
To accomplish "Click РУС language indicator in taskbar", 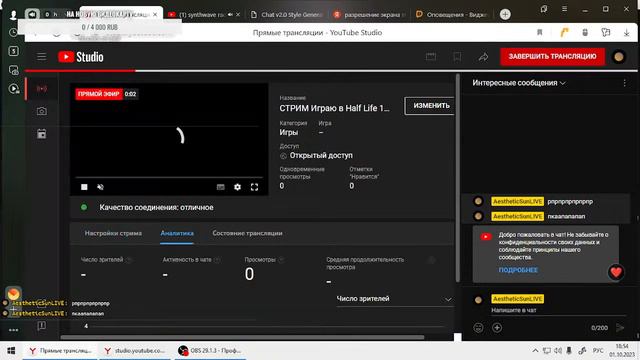I will click(x=598, y=351).
